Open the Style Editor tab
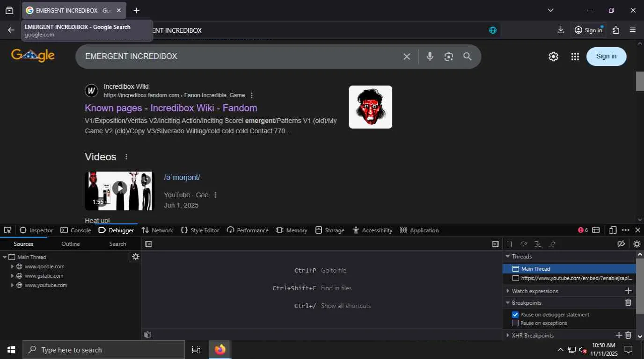This screenshot has width=644, height=359. 200,230
